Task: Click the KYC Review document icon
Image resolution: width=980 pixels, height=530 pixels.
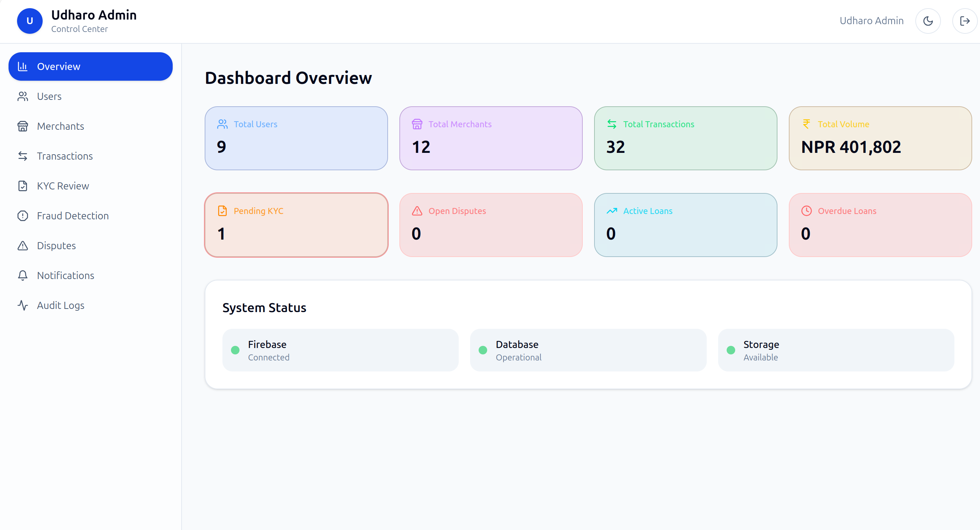Action: click(23, 186)
